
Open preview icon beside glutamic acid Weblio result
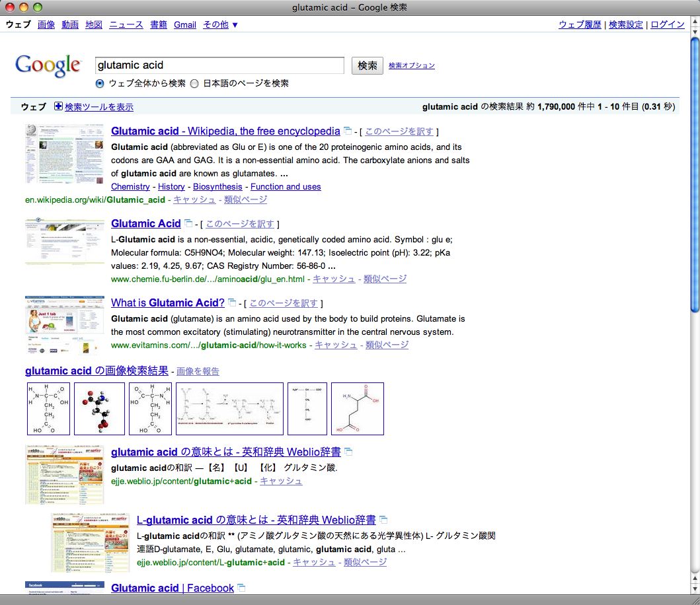point(348,452)
